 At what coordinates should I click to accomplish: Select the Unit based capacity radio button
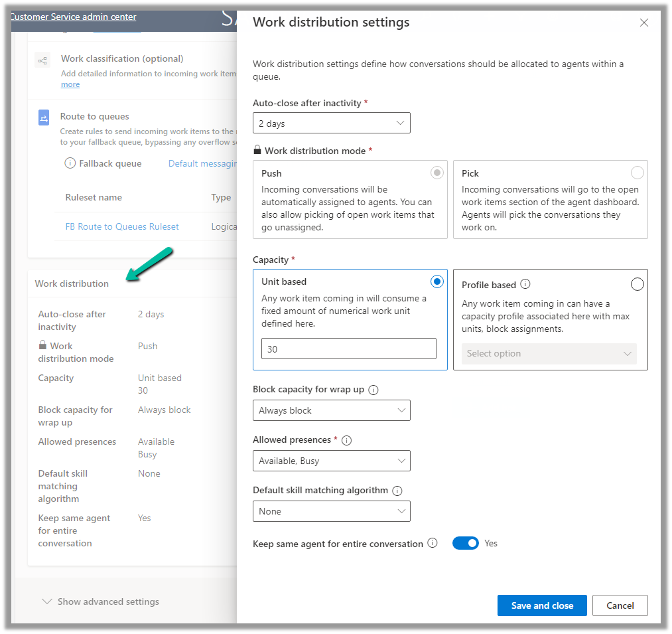point(437,281)
